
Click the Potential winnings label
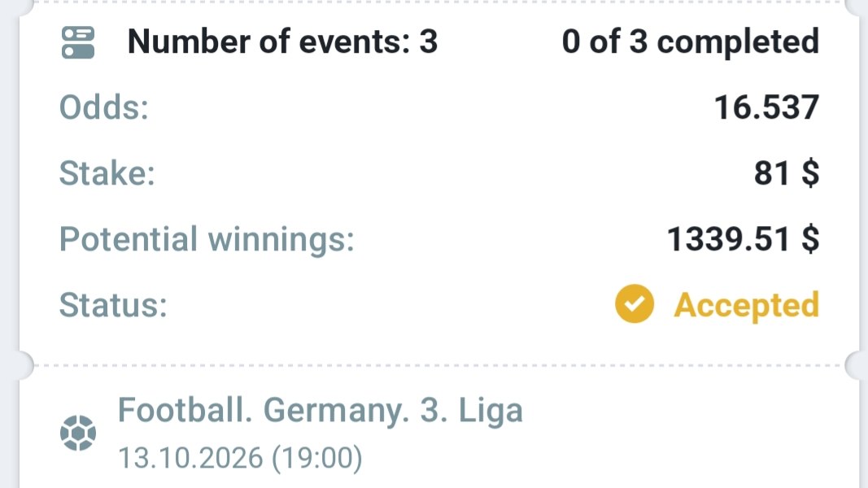(207, 240)
